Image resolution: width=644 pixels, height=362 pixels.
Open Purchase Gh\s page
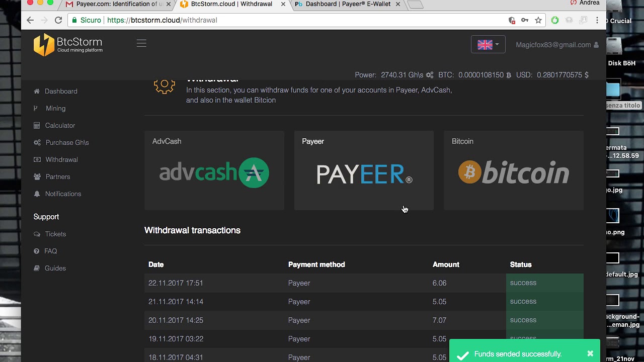tap(67, 142)
